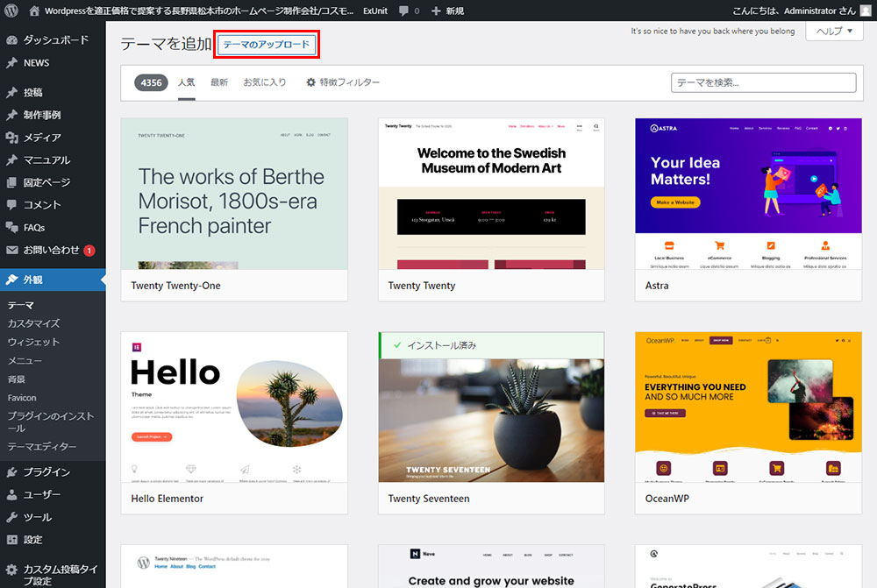877x588 pixels.
Task: Open the 特徴フィルター feature filter
Action: (342, 82)
